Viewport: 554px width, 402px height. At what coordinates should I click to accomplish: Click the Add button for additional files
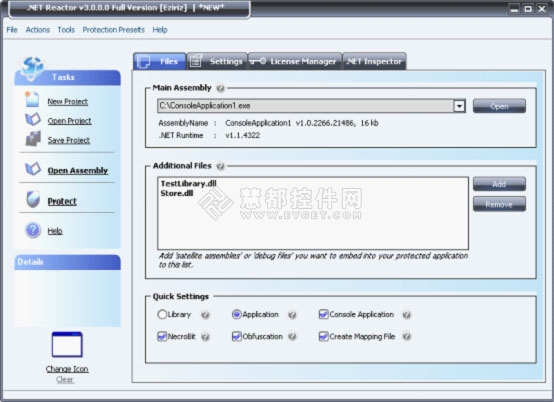click(x=499, y=184)
